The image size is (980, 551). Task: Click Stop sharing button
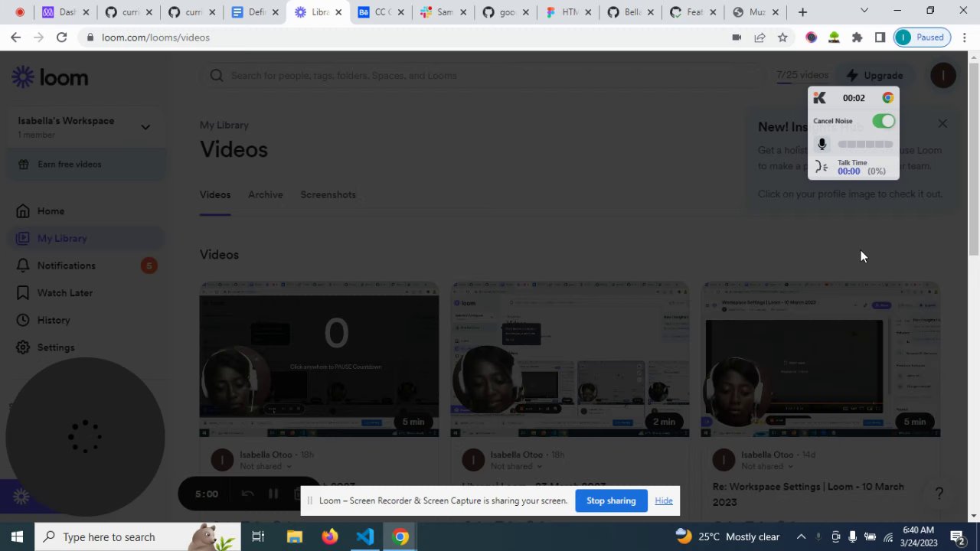pyautogui.click(x=611, y=500)
